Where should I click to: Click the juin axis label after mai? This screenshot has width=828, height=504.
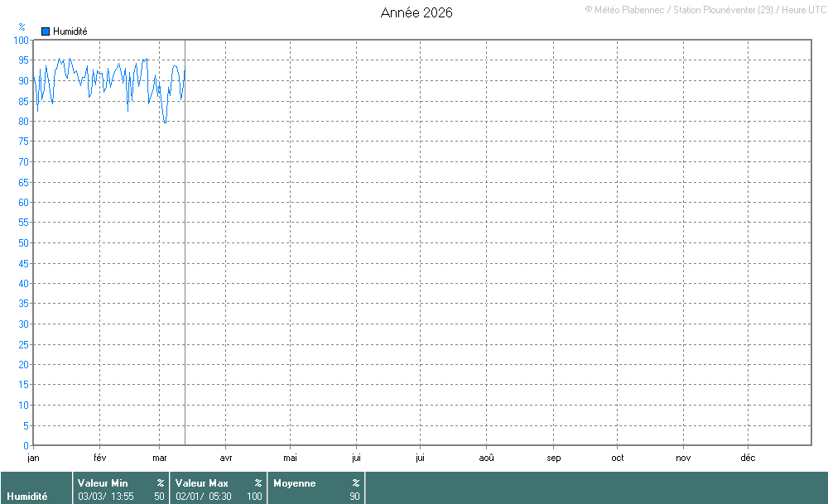pos(356,457)
